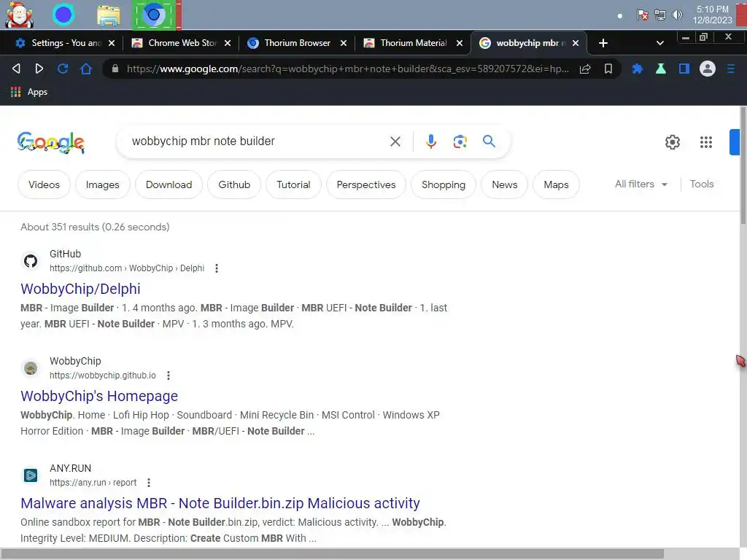
Task: Submit search with the magnifier icon
Action: coord(489,141)
